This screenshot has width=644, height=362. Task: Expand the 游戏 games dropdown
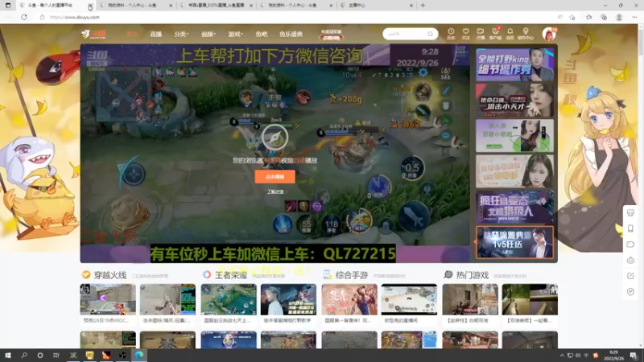235,34
